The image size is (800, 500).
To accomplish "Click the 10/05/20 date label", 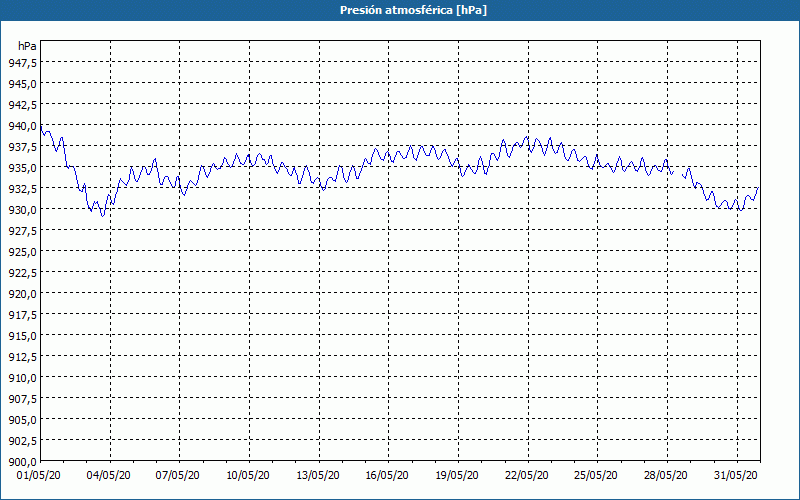I will tap(247, 476).
